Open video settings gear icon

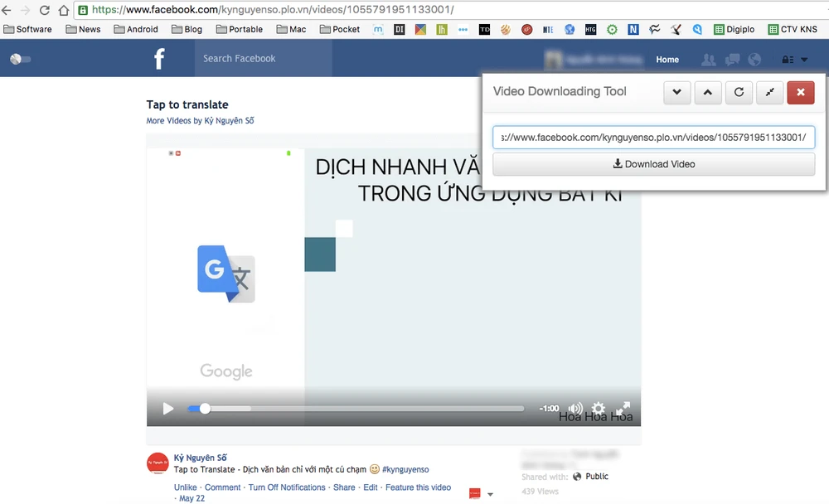pos(598,409)
